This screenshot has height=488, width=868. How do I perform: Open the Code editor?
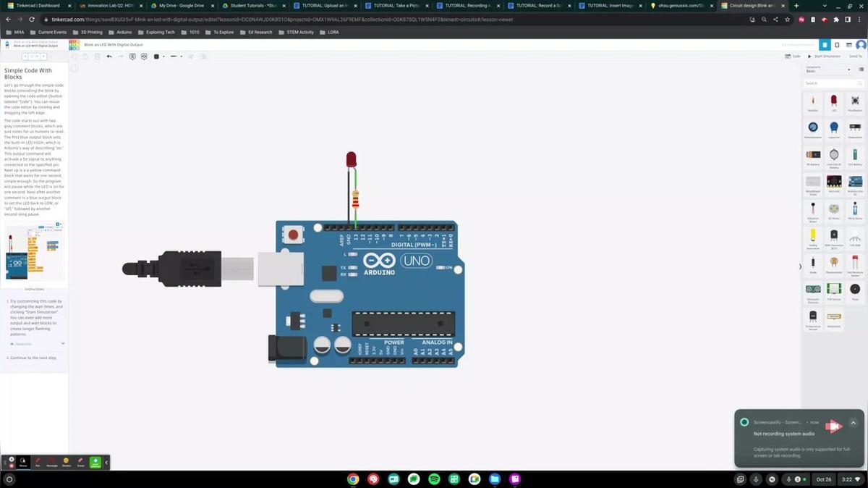tap(793, 56)
